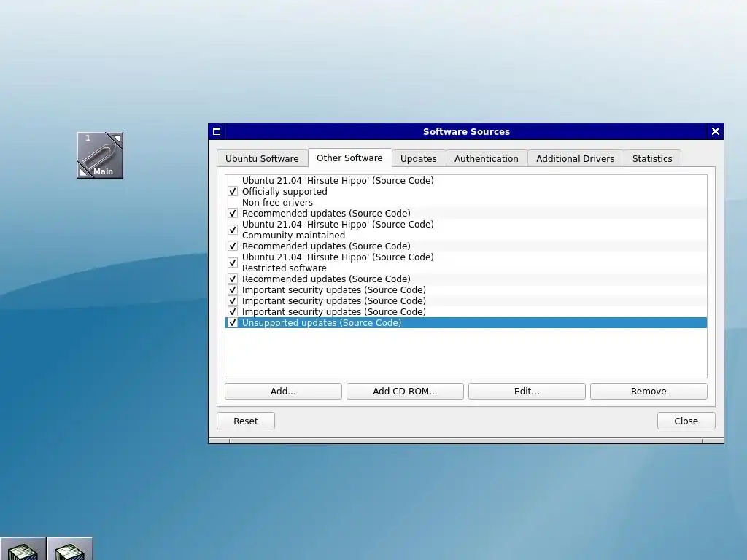This screenshot has height=560, width=747.
Task: Click the Add CD-ROM... button
Action: coord(405,392)
